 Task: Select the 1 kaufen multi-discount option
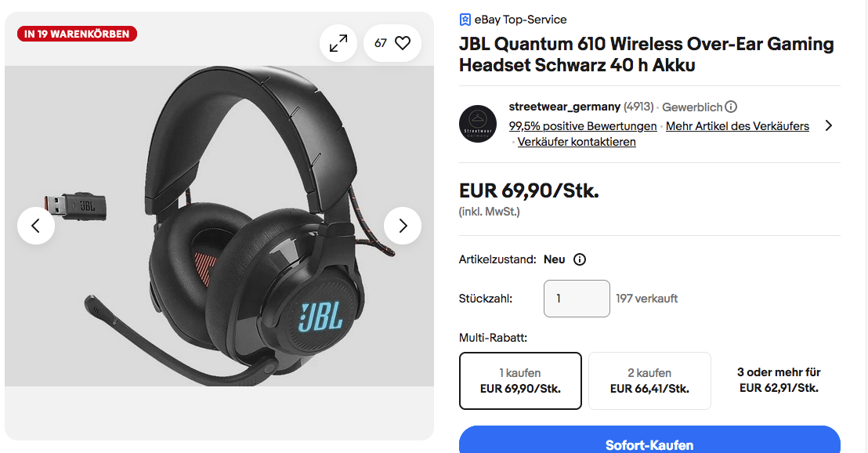[520, 381]
